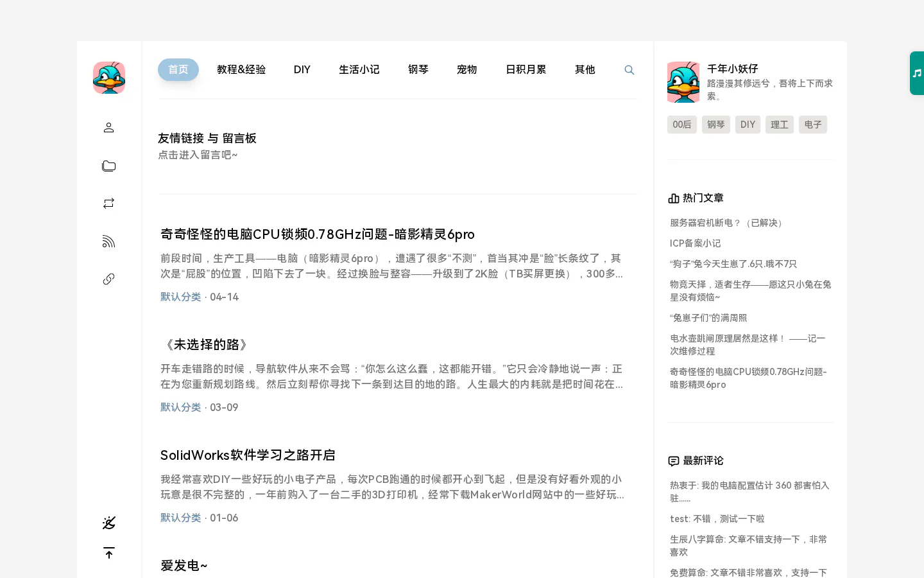This screenshot has height=578, width=924.
Task: Open hot article 电水壶跳闸原理
Action: point(748,345)
